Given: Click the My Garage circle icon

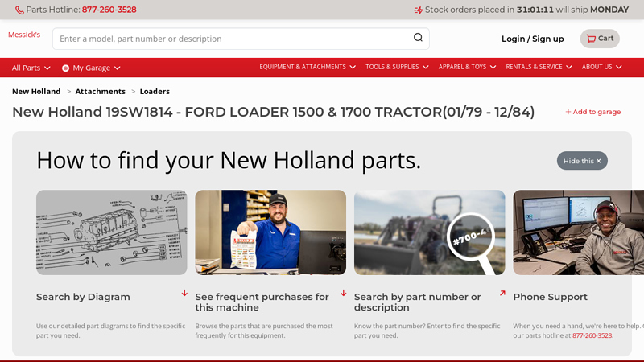Looking at the screenshot, I should 65,68.
